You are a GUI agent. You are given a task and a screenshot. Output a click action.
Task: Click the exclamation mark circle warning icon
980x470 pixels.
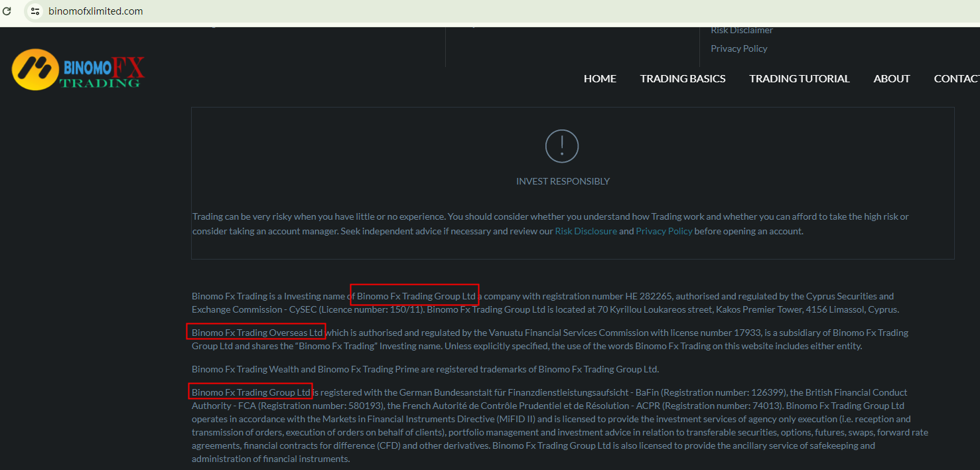tap(562, 146)
